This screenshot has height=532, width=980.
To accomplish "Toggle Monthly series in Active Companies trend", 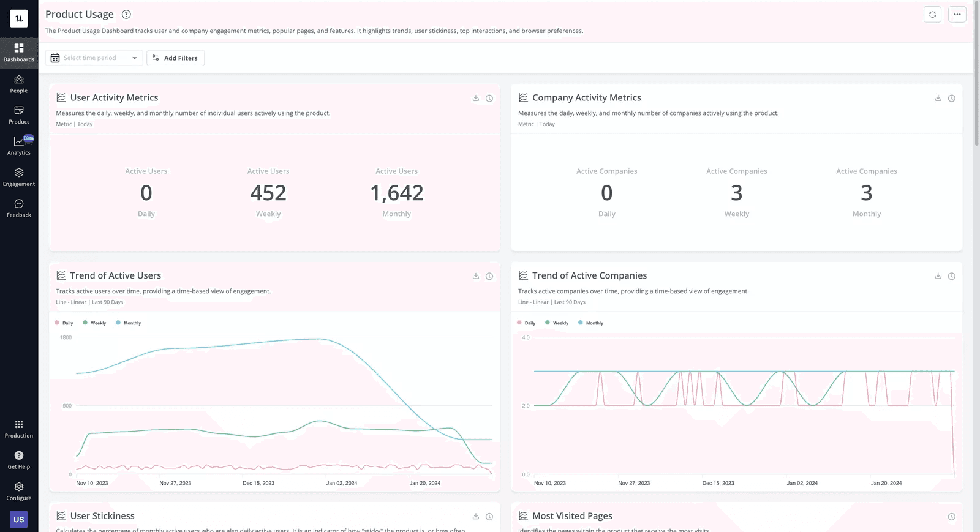I will pos(591,323).
